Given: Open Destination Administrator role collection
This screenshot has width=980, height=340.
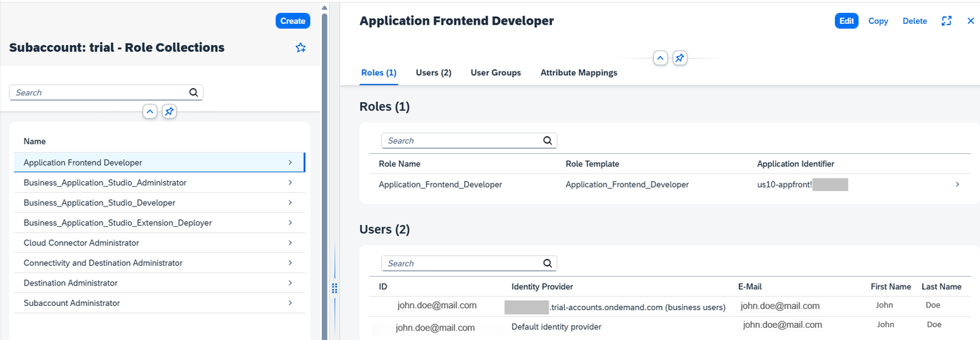Looking at the screenshot, I should click(x=159, y=283).
